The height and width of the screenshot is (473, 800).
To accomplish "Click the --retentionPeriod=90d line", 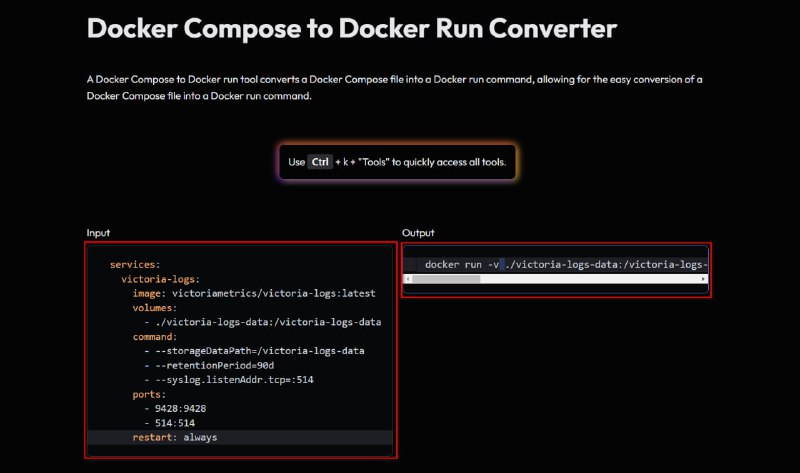I will 209,365.
